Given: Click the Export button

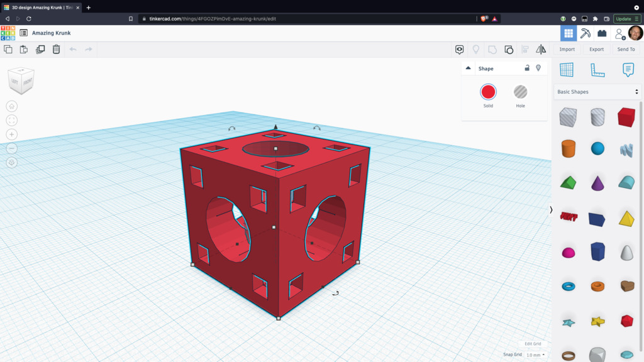Looking at the screenshot, I should [596, 49].
